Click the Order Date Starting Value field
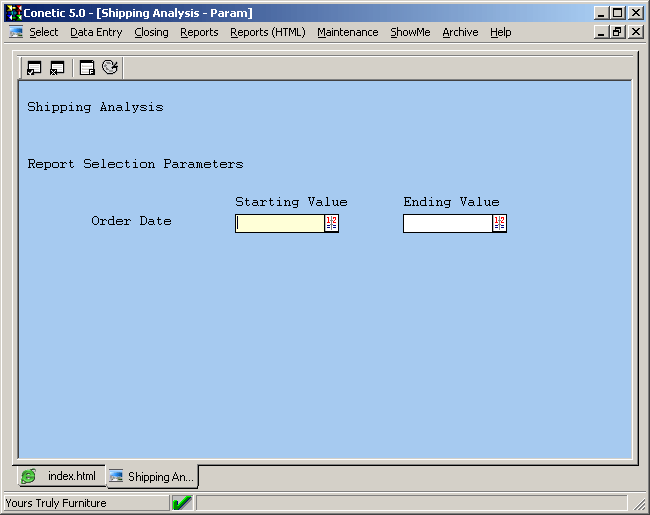The height and width of the screenshot is (515, 650). (279, 223)
